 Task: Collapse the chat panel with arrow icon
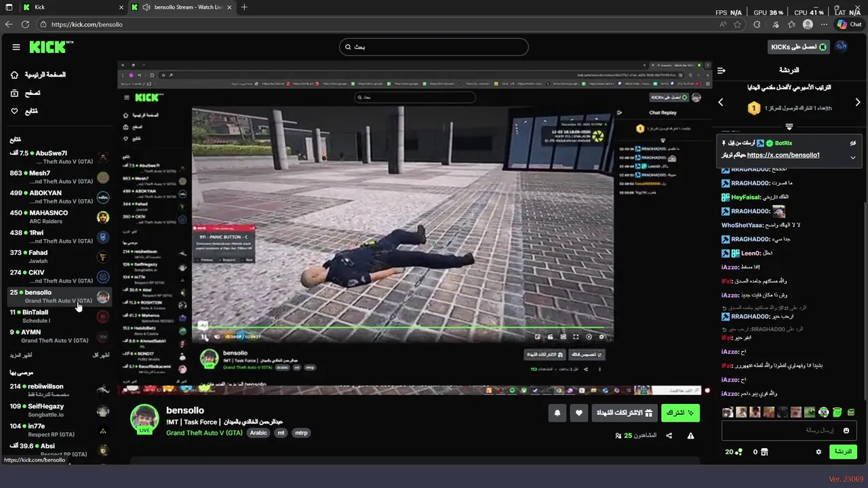point(722,70)
